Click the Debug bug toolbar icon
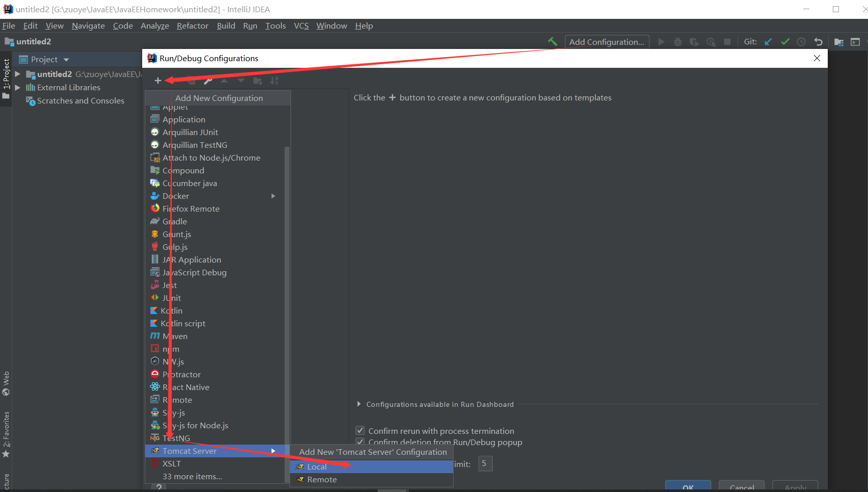Viewport: 868px width, 492px height. (x=678, y=42)
